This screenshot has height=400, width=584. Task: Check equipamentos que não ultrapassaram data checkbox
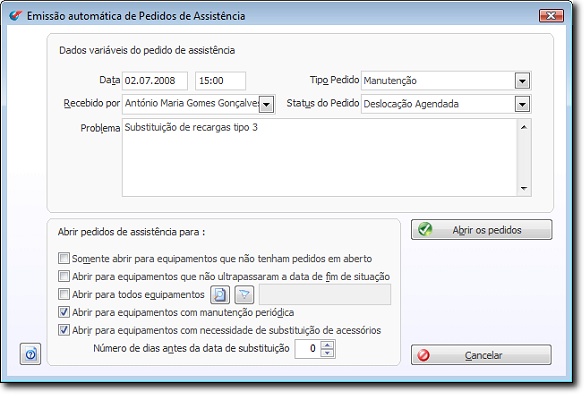pyautogui.click(x=64, y=276)
